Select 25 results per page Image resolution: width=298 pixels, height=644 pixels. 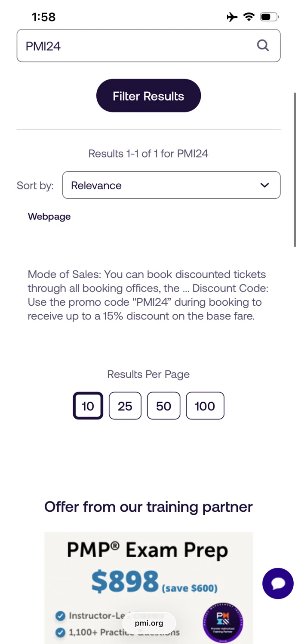(x=125, y=406)
